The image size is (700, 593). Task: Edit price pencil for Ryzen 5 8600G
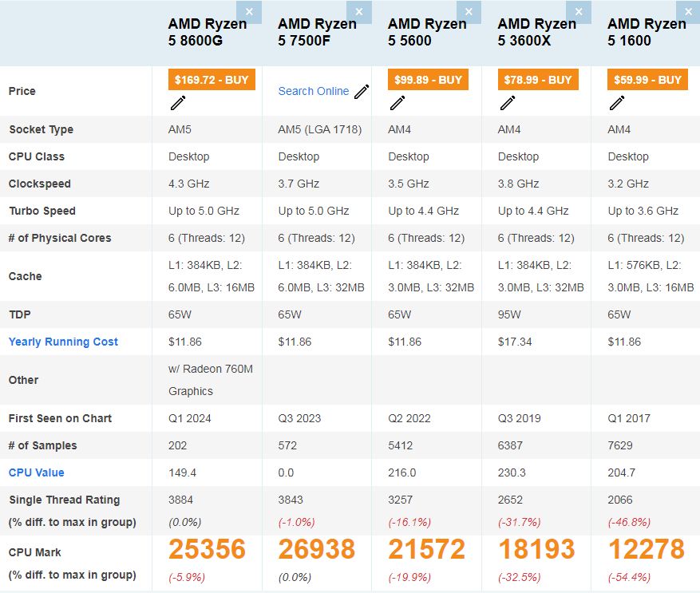[x=178, y=103]
